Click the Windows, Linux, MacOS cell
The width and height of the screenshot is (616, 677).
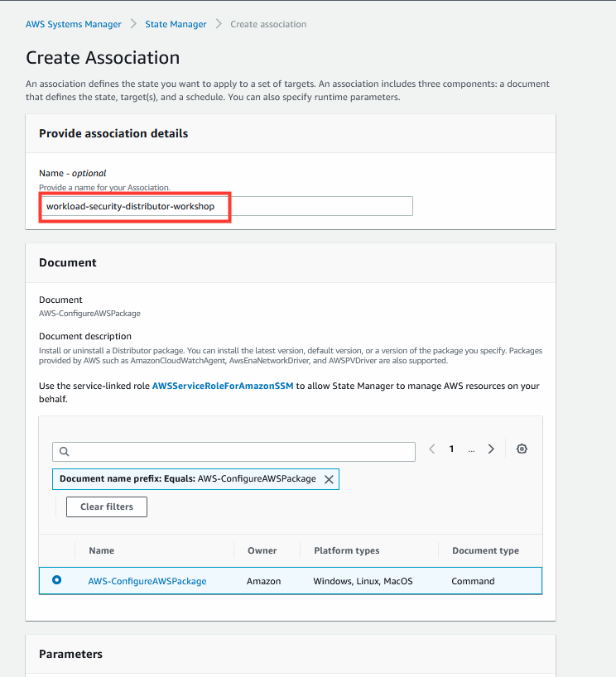tap(363, 581)
